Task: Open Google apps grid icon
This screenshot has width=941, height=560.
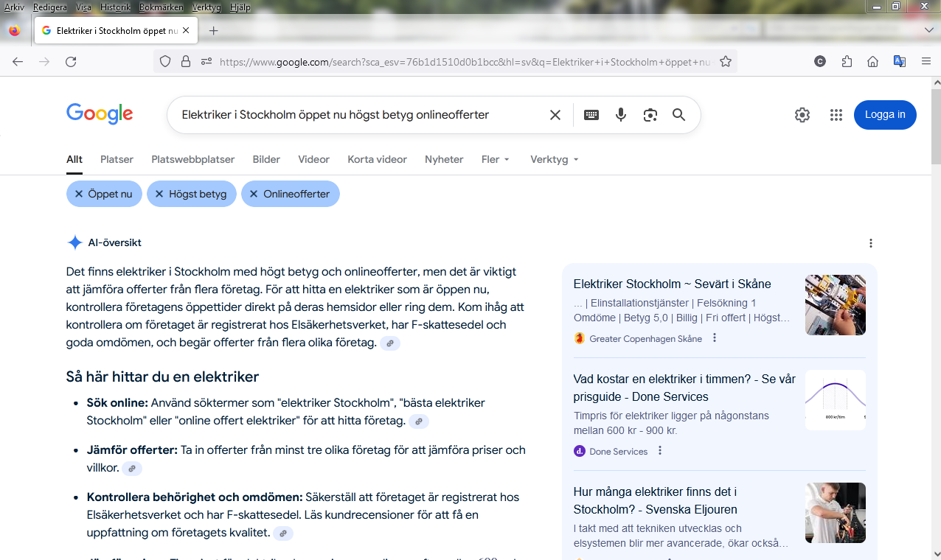Action: tap(836, 115)
